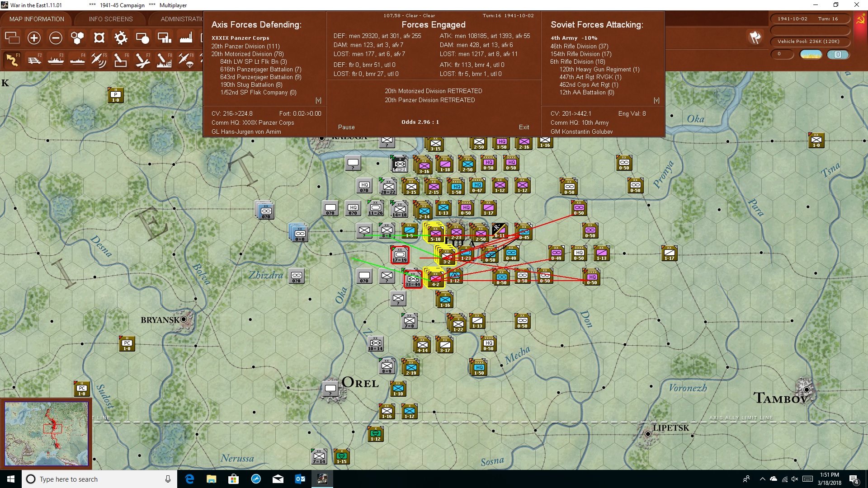Select the F7 bomb airfield mode icon

tap(142, 60)
